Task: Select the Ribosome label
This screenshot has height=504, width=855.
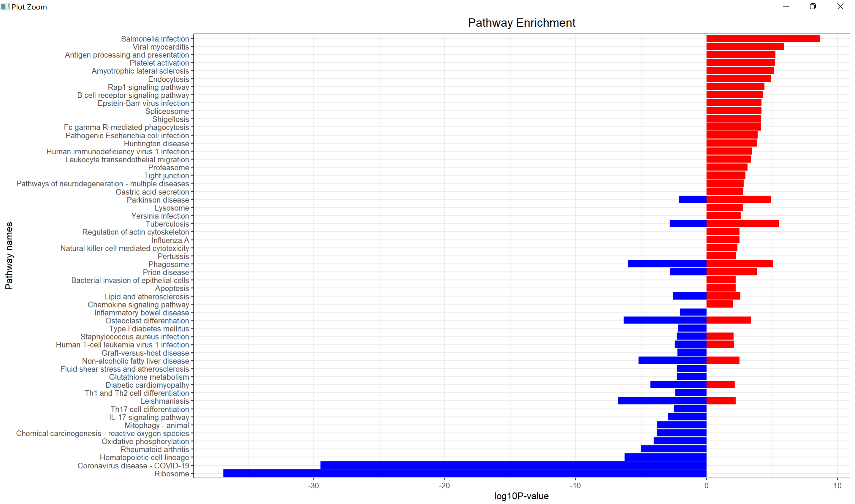Action: [172, 474]
